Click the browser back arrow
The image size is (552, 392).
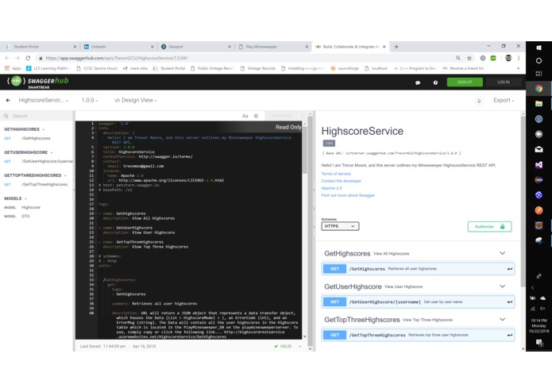click(7, 58)
